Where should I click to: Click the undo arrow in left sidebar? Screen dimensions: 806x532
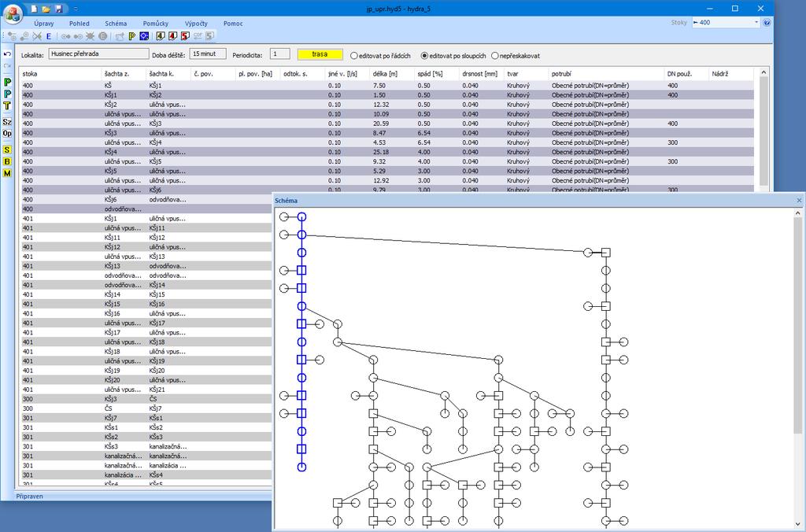pos(7,54)
